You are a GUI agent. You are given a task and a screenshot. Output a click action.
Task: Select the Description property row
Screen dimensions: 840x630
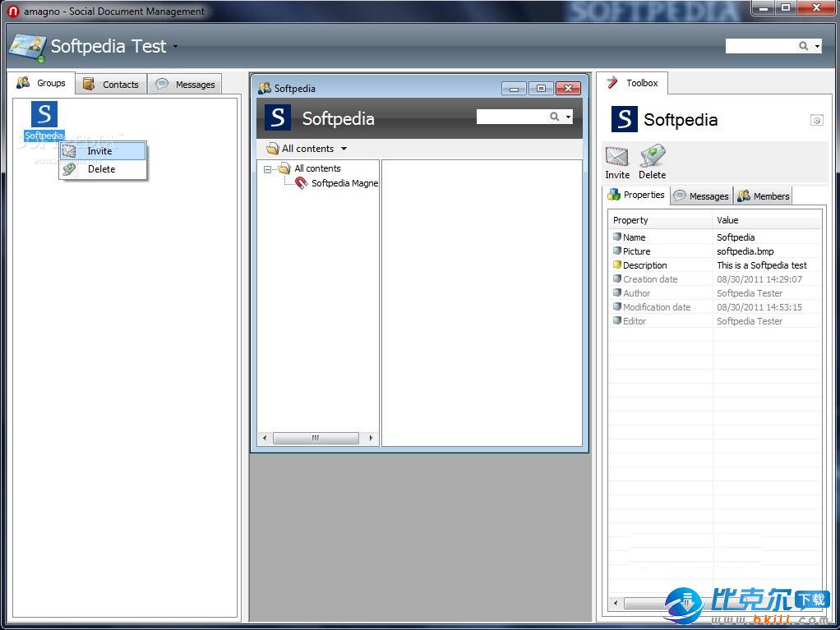point(715,265)
